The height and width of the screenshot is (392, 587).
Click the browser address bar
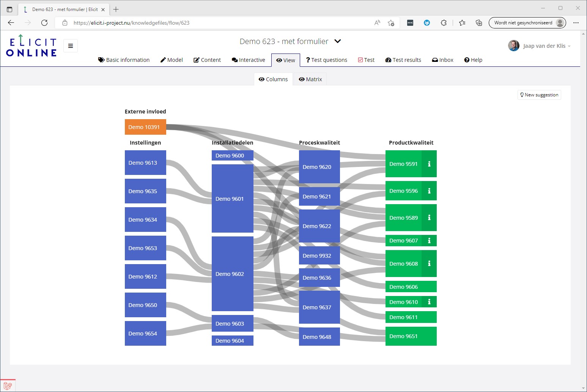[x=220, y=23]
